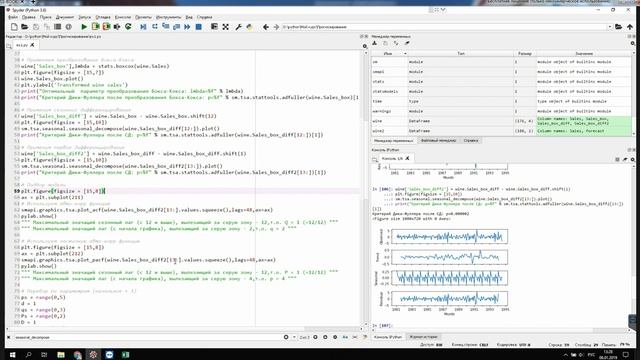
Task: Stop debugging with blue square icon
Action: coord(198,27)
